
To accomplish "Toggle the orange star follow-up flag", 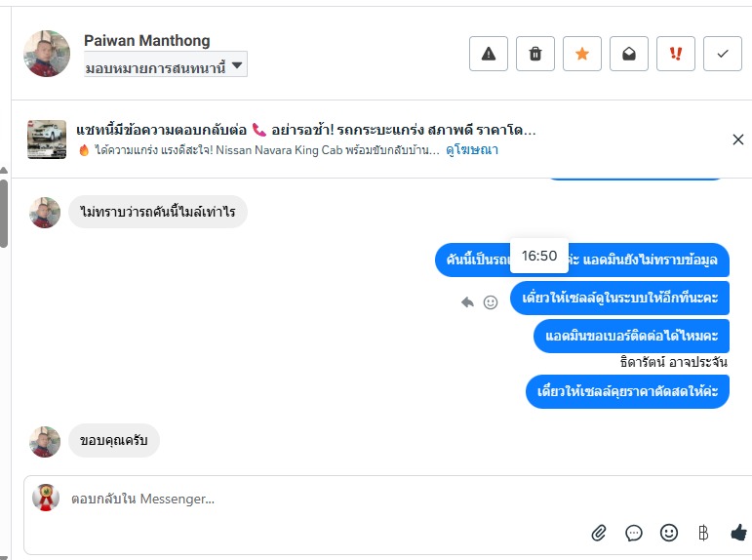I will pyautogui.click(x=582, y=54).
